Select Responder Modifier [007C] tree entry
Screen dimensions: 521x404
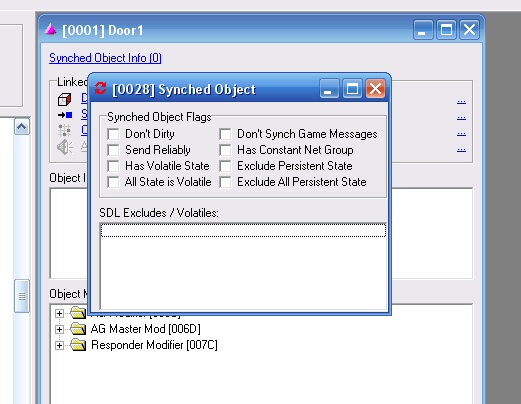[154, 345]
